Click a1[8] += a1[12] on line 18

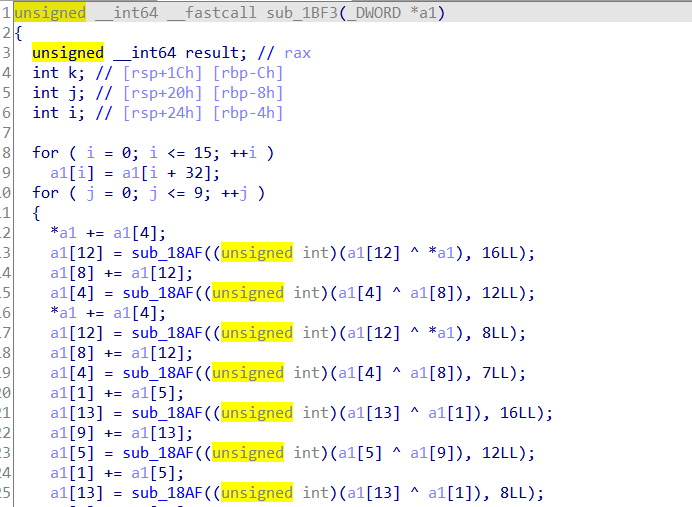(121, 353)
